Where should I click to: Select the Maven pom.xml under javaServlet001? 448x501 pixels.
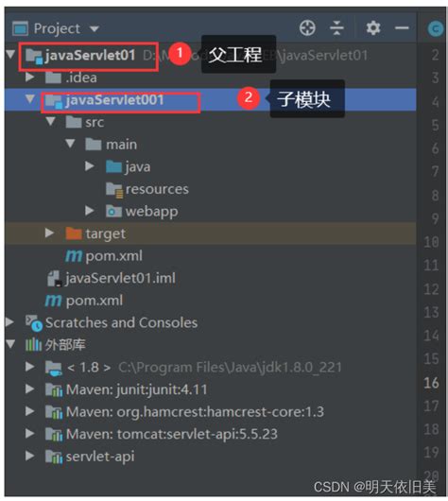(104, 256)
